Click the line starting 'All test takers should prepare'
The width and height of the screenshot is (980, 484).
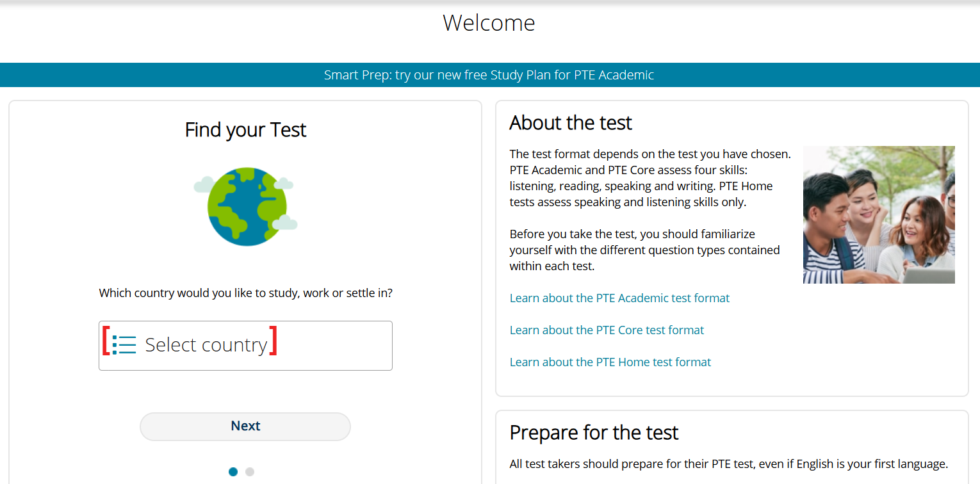click(728, 464)
